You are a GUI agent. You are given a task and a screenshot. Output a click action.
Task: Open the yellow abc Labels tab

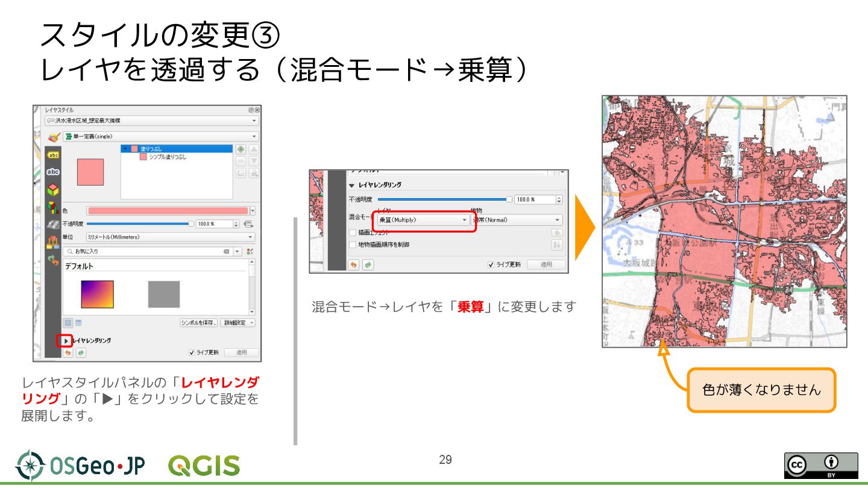pos(53,155)
